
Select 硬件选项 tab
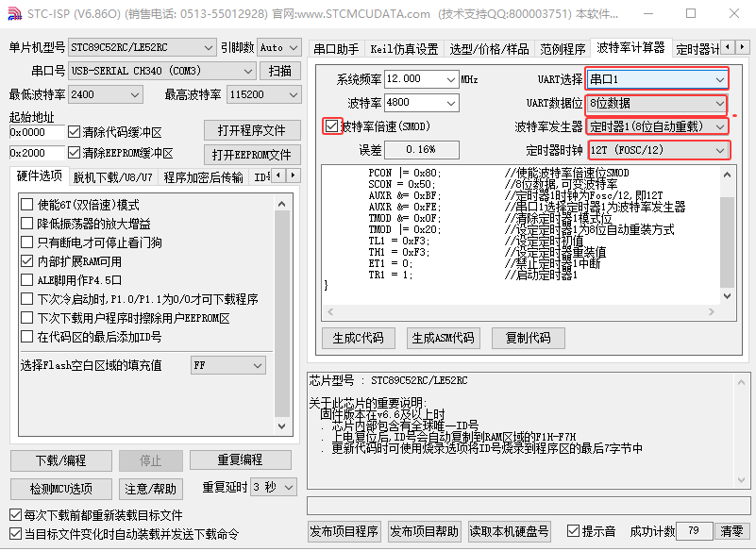(x=39, y=175)
